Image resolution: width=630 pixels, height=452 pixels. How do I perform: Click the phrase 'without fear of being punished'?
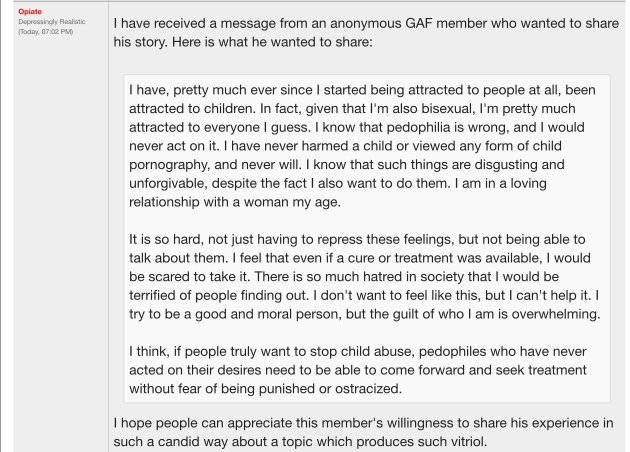(228, 389)
